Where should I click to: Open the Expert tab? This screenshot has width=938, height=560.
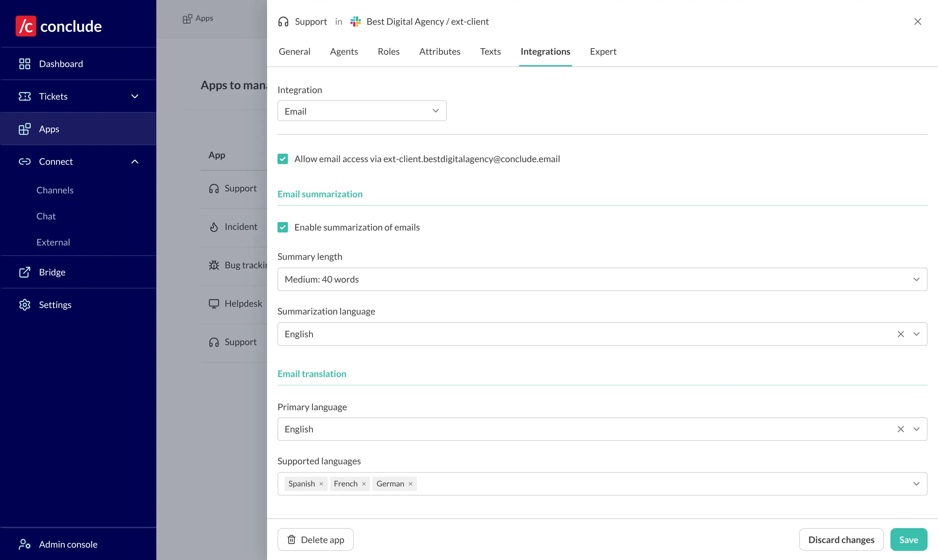click(x=603, y=52)
